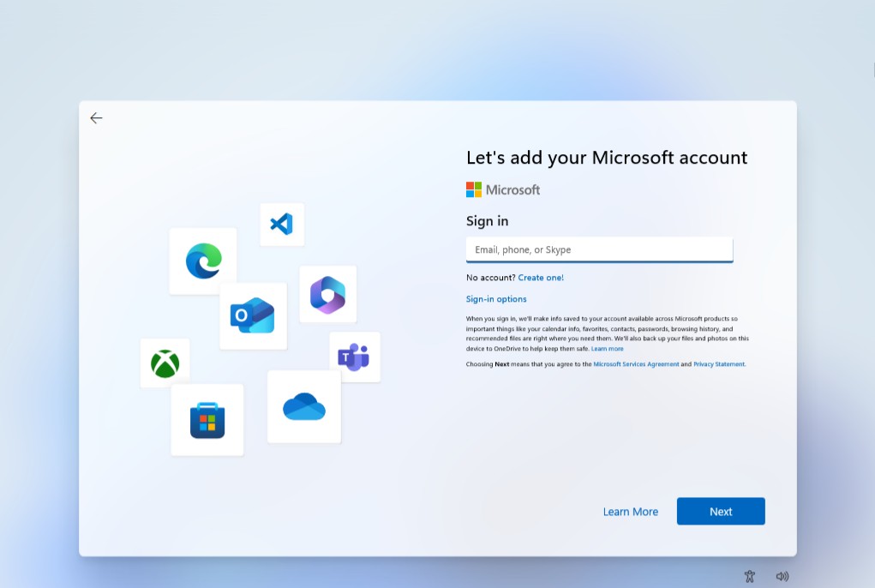Open the Privacy Statement link

tap(719, 364)
